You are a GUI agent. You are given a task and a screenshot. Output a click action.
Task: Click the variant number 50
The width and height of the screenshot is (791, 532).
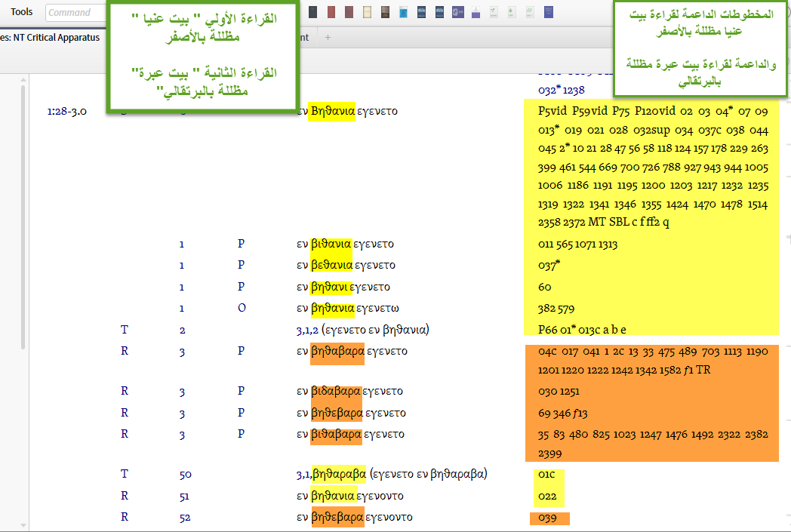(185, 475)
